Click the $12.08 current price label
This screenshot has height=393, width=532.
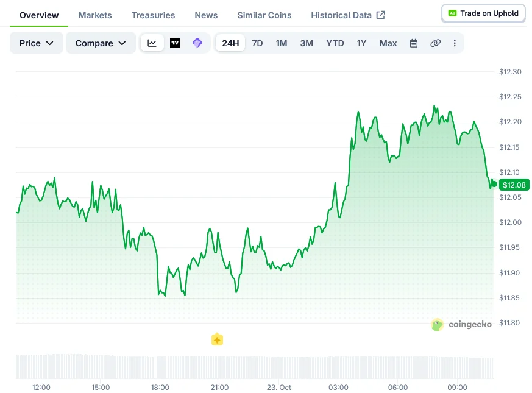tap(514, 185)
